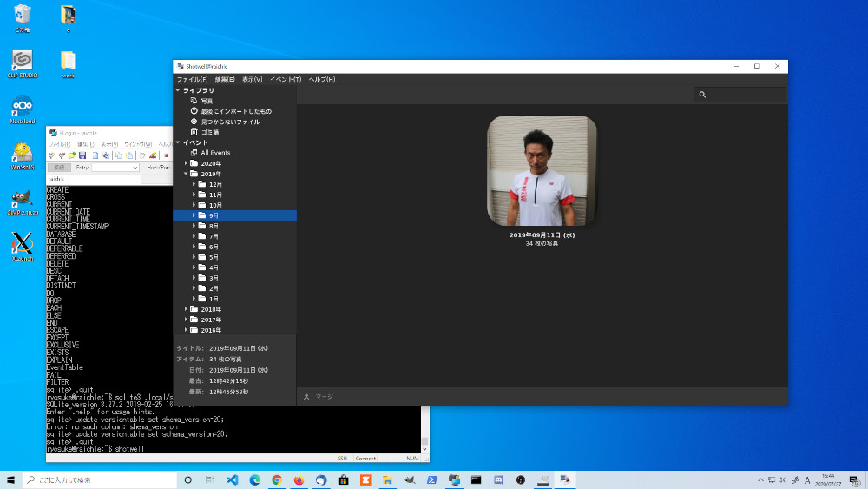
Task: Open the 写真 library item in Shotwell
Action: pyautogui.click(x=207, y=101)
